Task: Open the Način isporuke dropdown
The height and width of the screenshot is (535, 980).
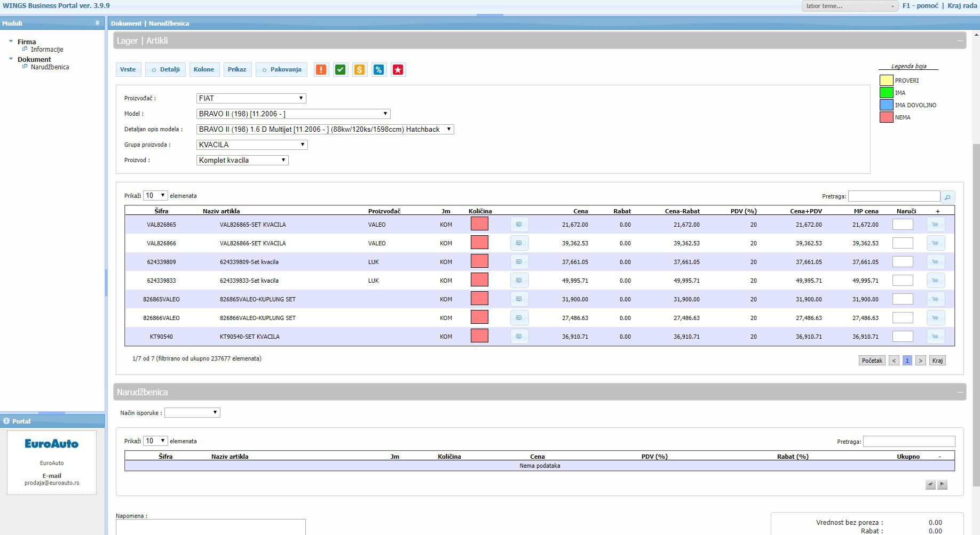Action: 192,413
